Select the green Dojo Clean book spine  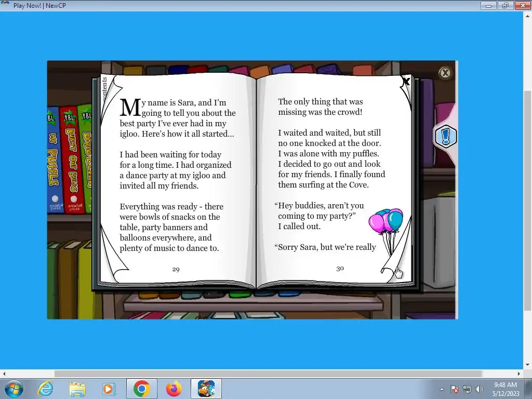(x=86, y=158)
